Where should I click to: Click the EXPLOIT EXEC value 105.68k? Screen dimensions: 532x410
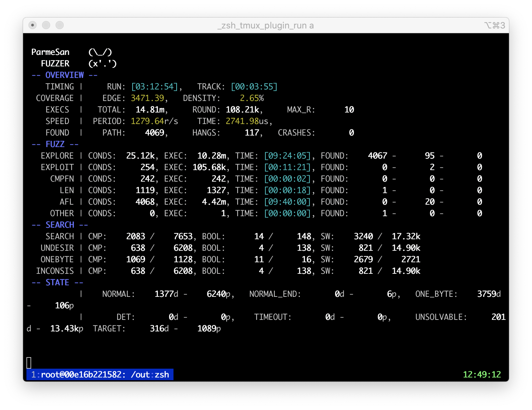(209, 167)
